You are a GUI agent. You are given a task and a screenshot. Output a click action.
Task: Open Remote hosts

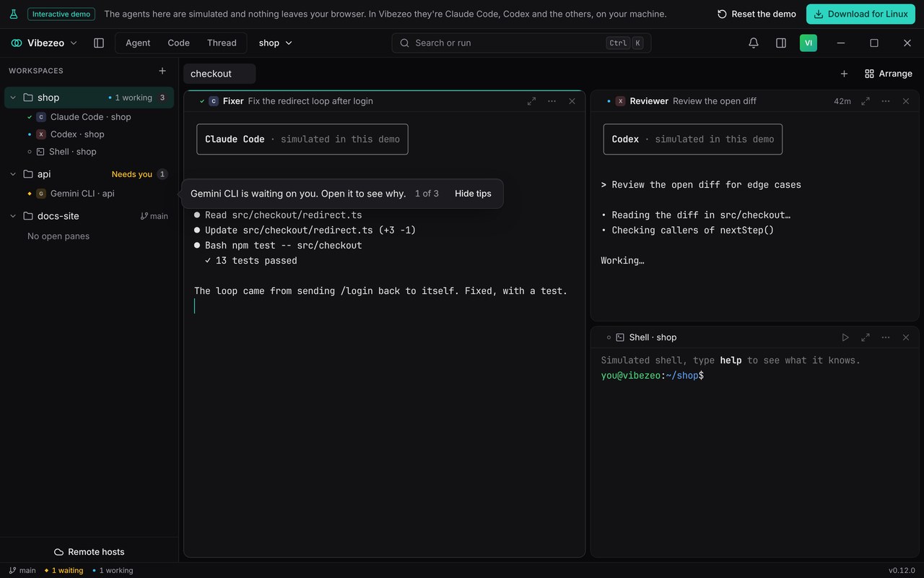tap(90, 552)
